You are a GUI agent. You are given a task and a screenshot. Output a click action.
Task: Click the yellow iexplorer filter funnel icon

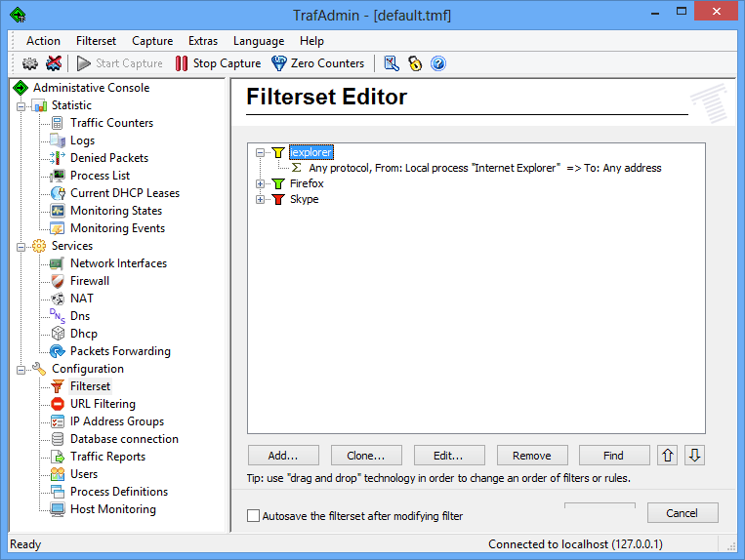[x=278, y=152]
